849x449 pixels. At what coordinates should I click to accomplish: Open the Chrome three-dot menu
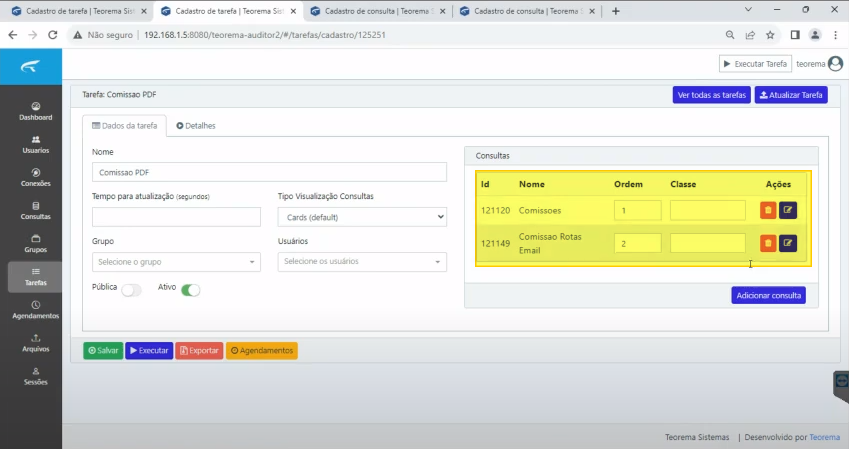(835, 35)
